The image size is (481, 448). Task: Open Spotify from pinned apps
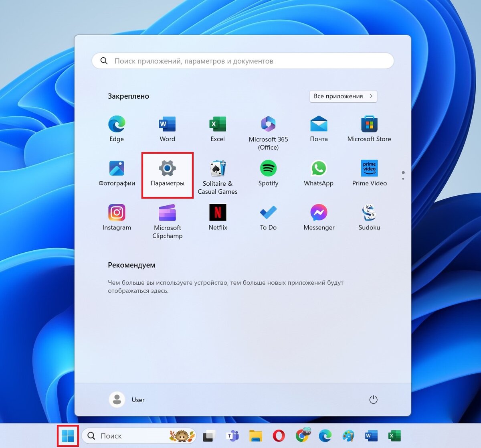point(268,173)
